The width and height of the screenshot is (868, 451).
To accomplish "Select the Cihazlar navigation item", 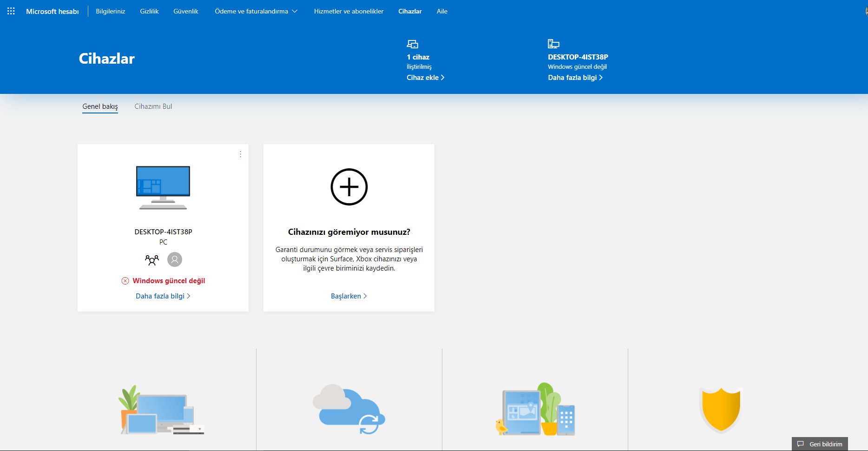I will (410, 11).
